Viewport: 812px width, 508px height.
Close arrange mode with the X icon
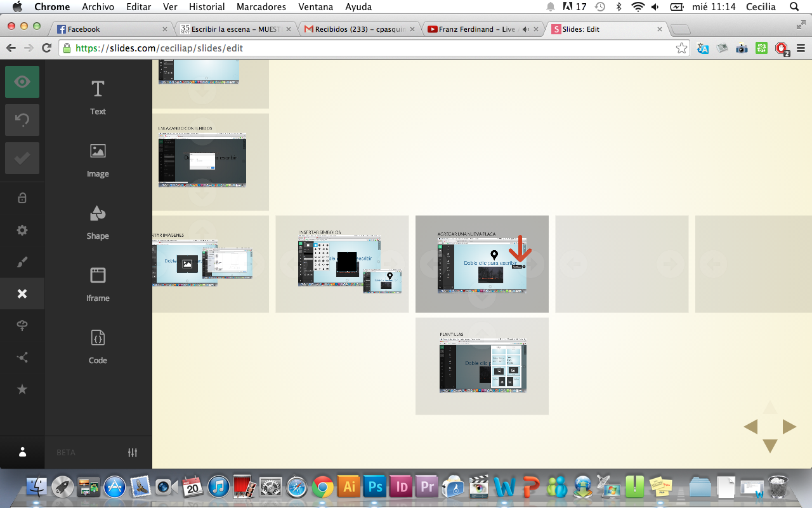click(x=22, y=293)
